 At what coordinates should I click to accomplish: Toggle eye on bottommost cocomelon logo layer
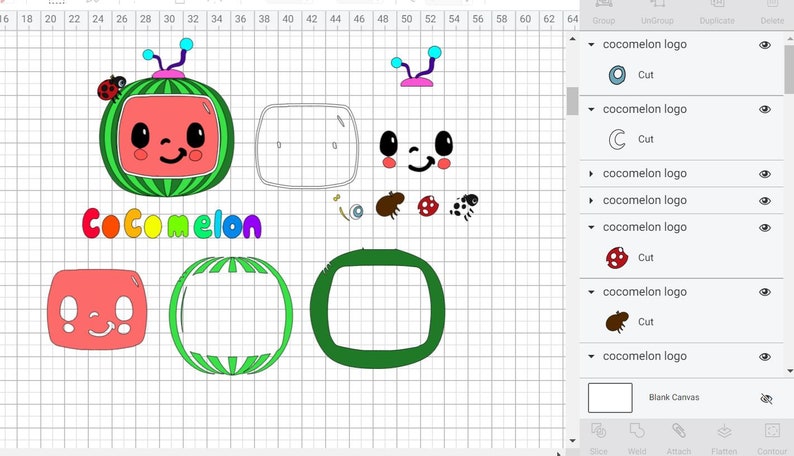765,357
